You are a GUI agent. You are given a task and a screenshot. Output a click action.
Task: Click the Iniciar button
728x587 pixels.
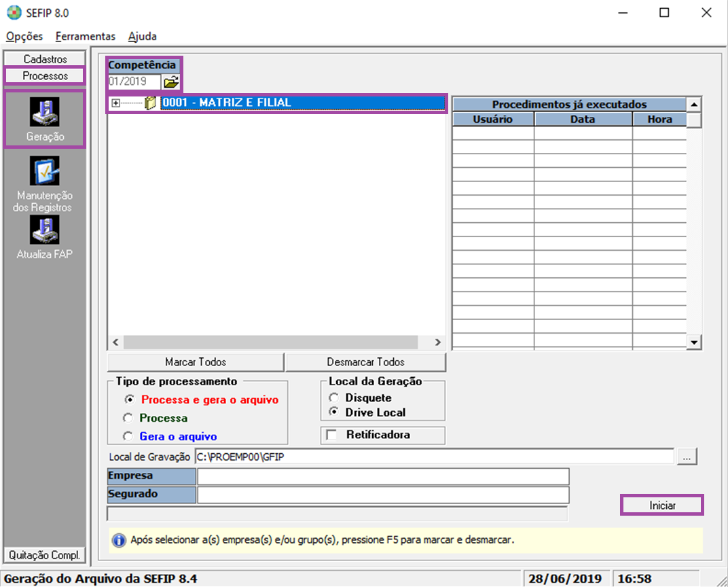click(x=662, y=505)
